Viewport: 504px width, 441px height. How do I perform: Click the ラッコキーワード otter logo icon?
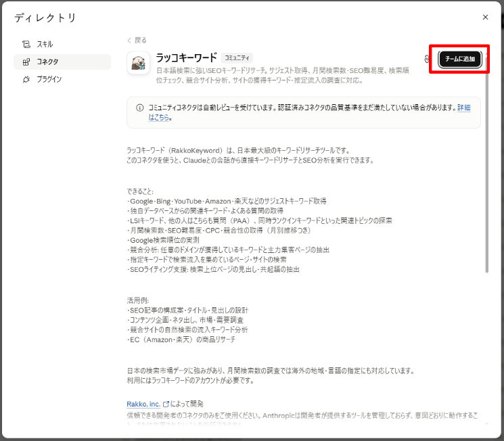[139, 63]
